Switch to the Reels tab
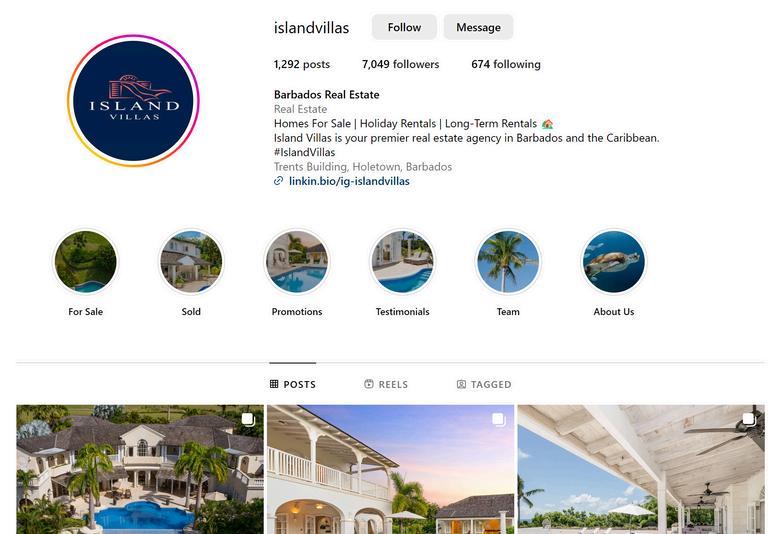Image resolution: width=768 pixels, height=534 pixels. [x=386, y=384]
